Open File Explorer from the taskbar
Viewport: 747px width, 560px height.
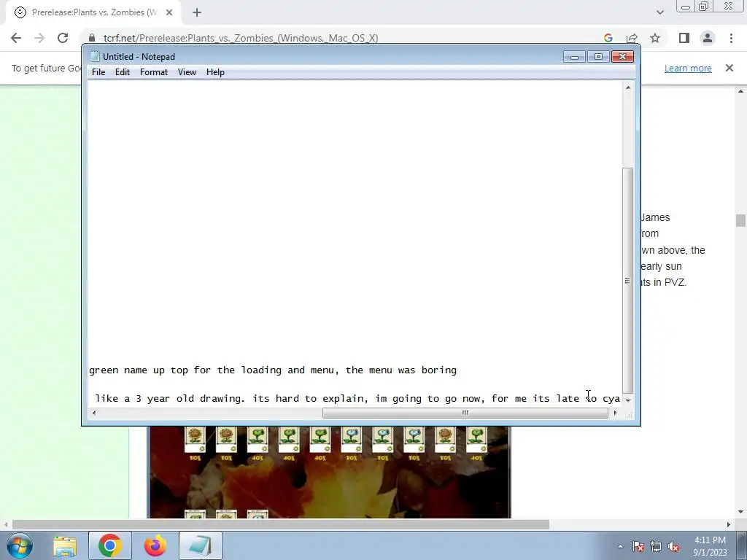pos(65,545)
